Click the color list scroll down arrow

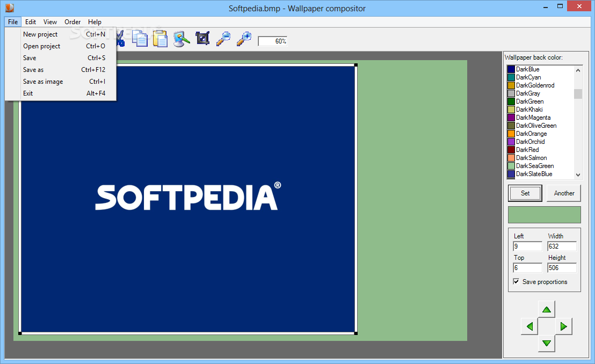(x=578, y=174)
